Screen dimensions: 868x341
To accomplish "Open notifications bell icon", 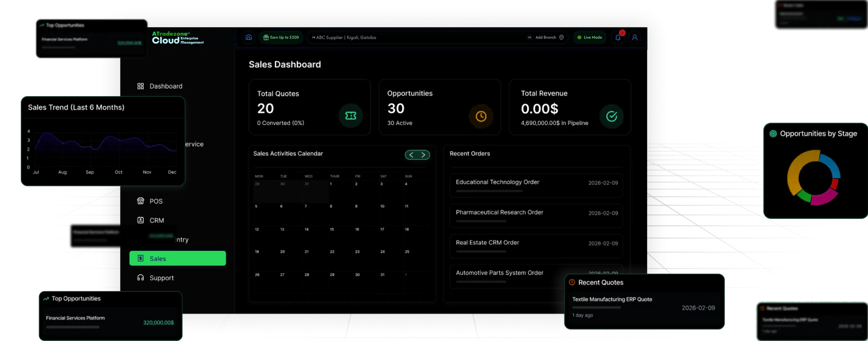I will (618, 37).
